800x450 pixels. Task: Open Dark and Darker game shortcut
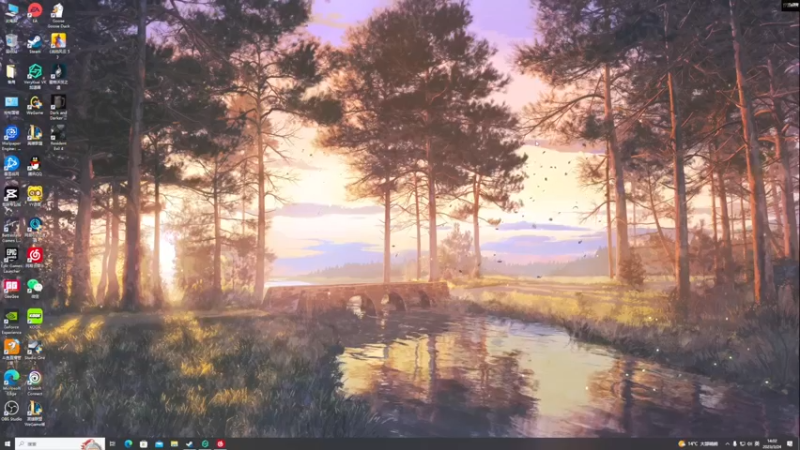coord(58,107)
